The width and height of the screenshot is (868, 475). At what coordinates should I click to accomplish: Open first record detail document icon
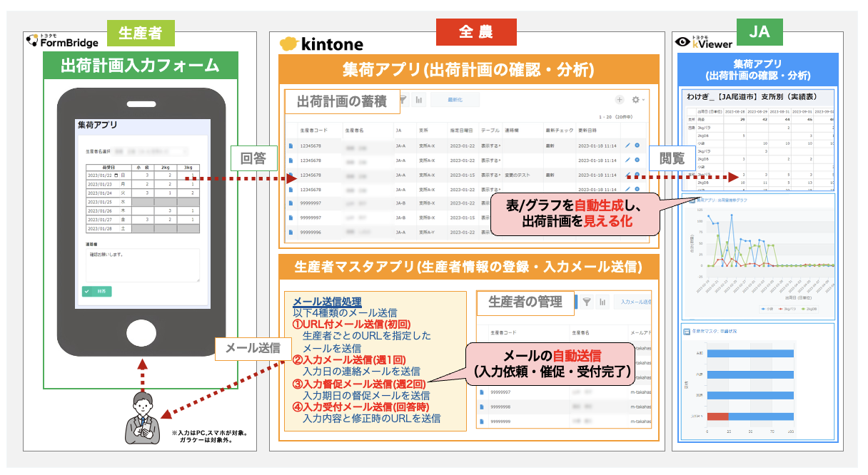point(291,145)
